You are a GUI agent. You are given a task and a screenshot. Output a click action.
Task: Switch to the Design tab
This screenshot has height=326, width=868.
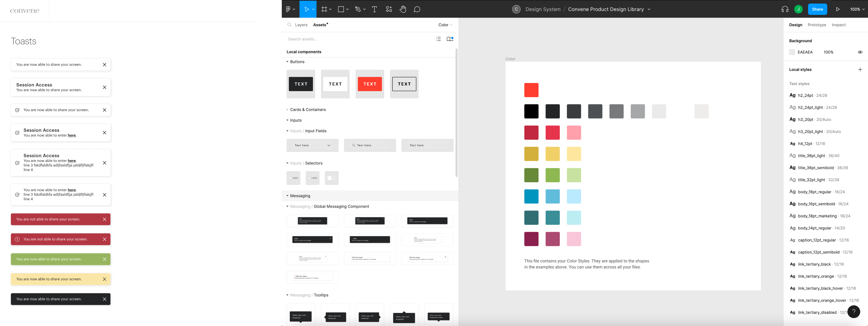click(796, 25)
